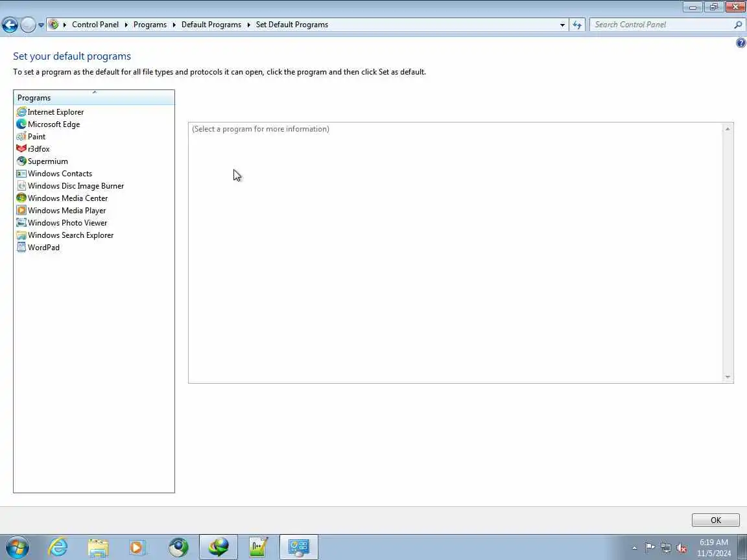Show hidden tray icons arrow
Screen dimensions: 747x560
634,548
